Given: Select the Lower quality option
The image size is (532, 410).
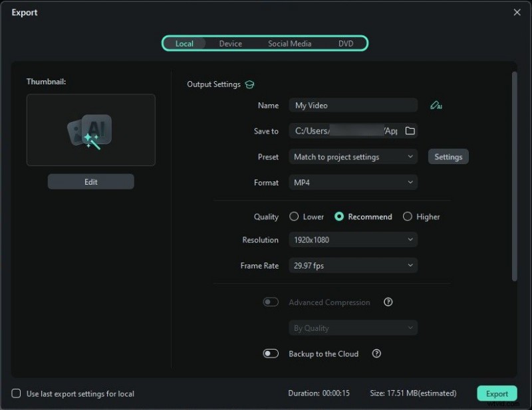Looking at the screenshot, I should coord(294,217).
